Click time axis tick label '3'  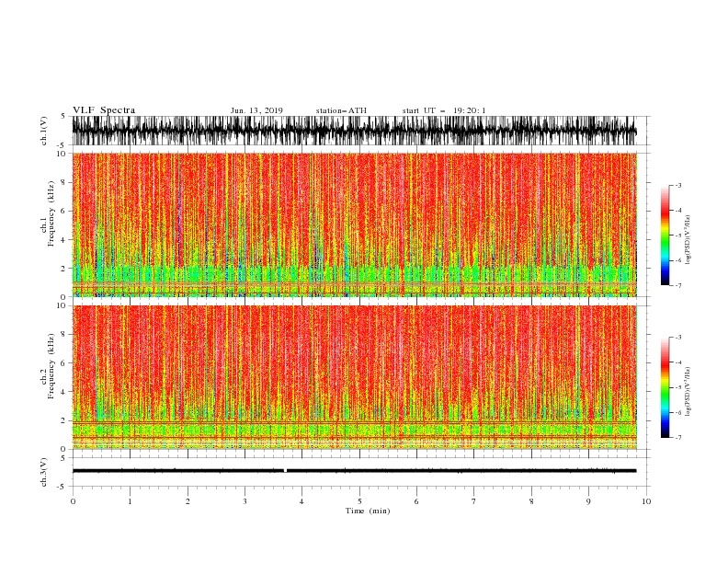245,501
